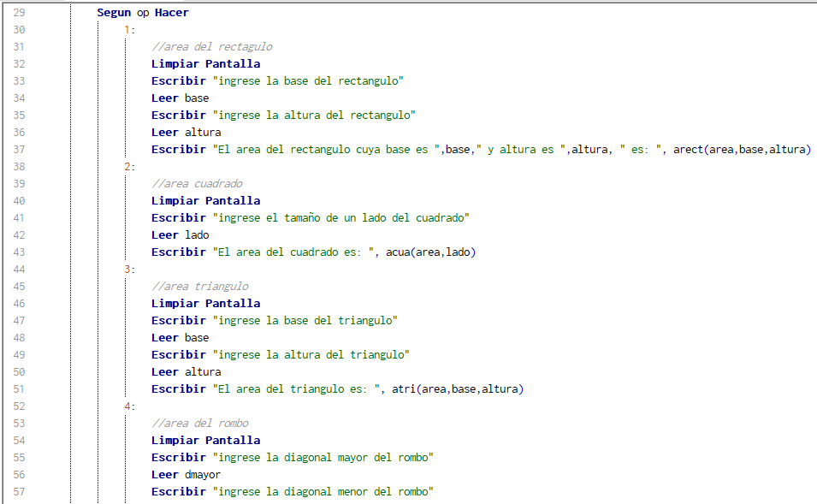The image size is (817, 504).
Task: Click the string "ingrese la altura del rectangulo"
Action: tap(314, 116)
